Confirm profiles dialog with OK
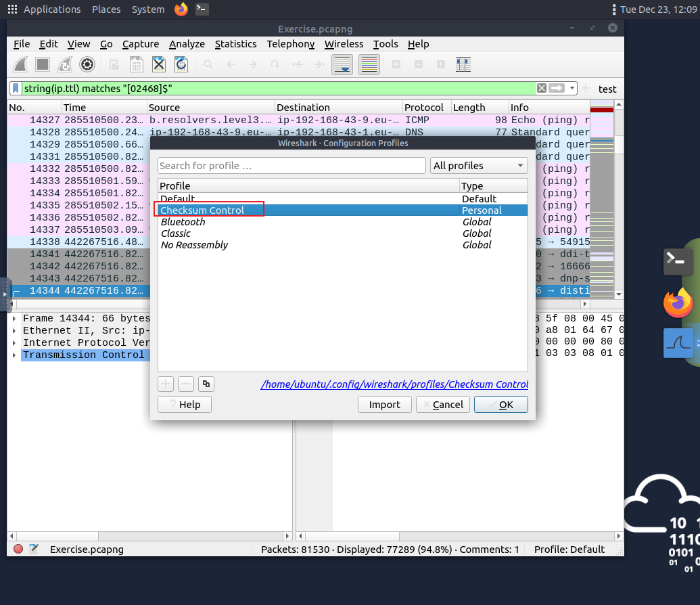700x605 pixels. [x=501, y=405]
